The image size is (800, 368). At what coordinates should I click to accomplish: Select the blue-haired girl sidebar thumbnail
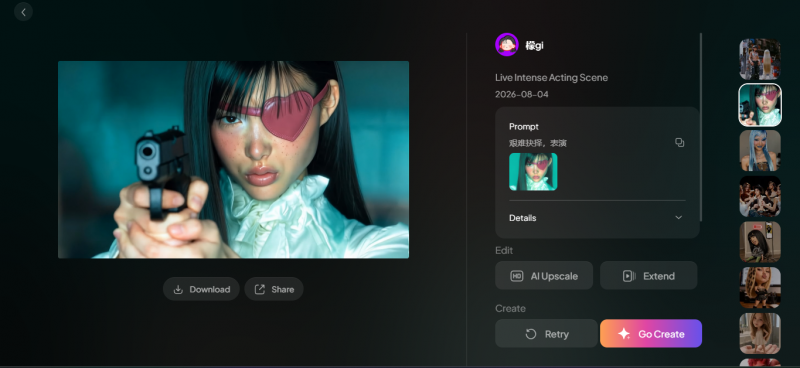point(760,151)
